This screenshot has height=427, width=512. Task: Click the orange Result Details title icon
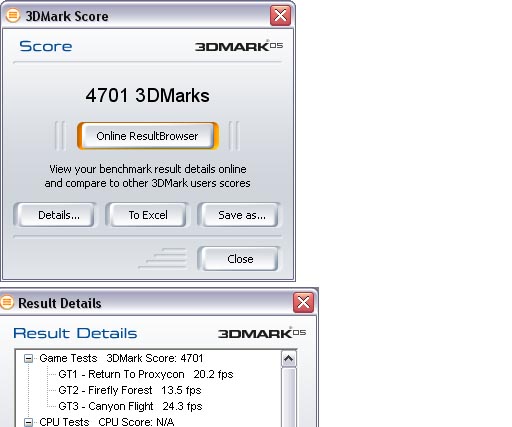[x=6, y=302]
